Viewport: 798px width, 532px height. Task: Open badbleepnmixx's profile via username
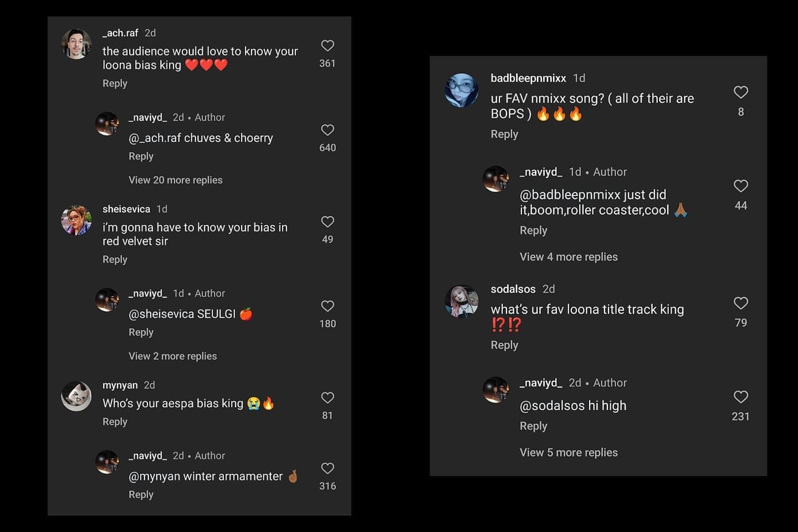[x=528, y=78]
